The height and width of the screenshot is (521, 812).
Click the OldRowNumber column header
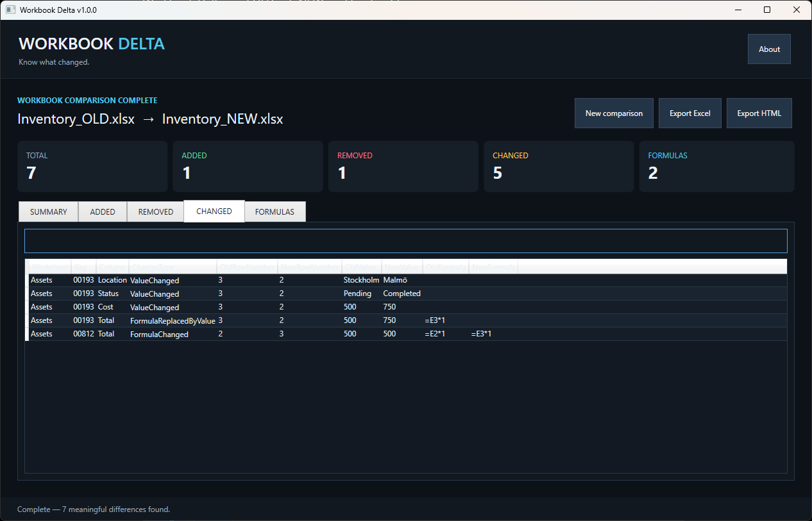(x=247, y=267)
